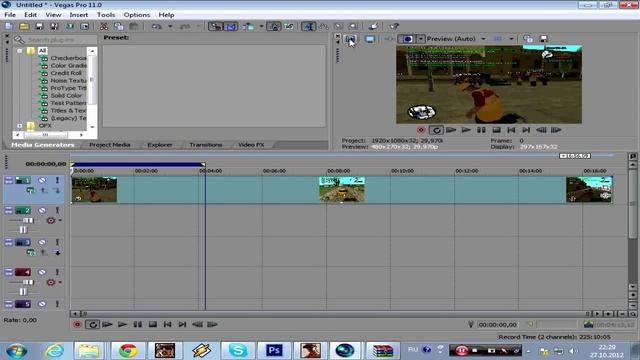Image resolution: width=640 pixels, height=360 pixels.
Task: Open the Edit menu
Action: pos(30,15)
